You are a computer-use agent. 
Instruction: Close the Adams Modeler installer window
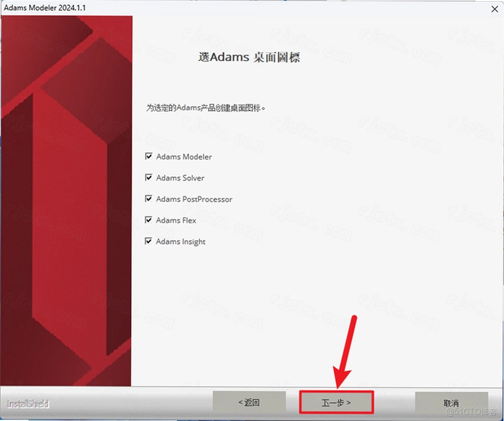495,9
